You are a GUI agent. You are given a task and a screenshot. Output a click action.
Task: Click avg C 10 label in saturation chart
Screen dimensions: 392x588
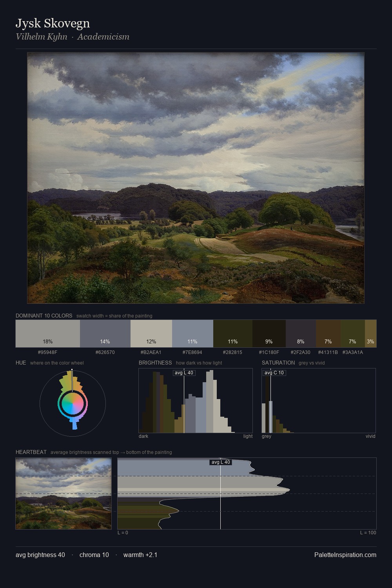[274, 373]
